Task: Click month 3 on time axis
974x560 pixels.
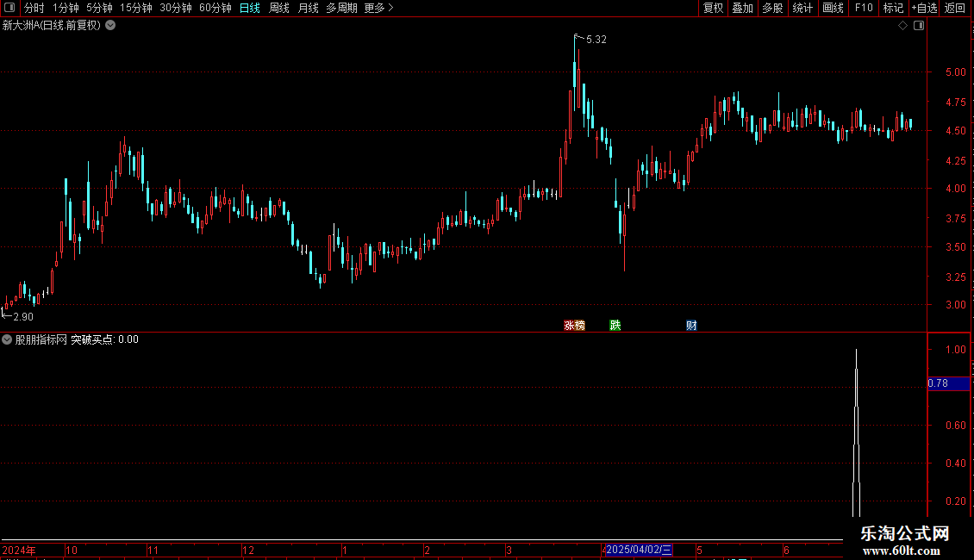Action: tap(509, 550)
